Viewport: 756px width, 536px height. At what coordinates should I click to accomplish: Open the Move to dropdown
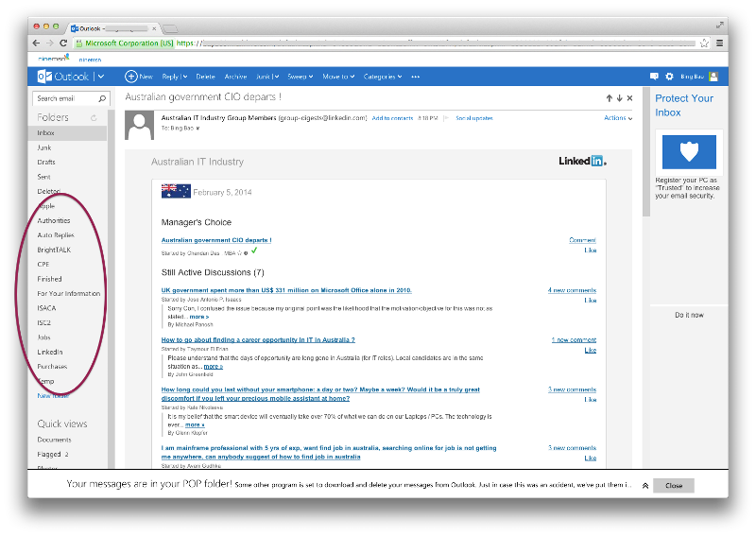tap(338, 77)
